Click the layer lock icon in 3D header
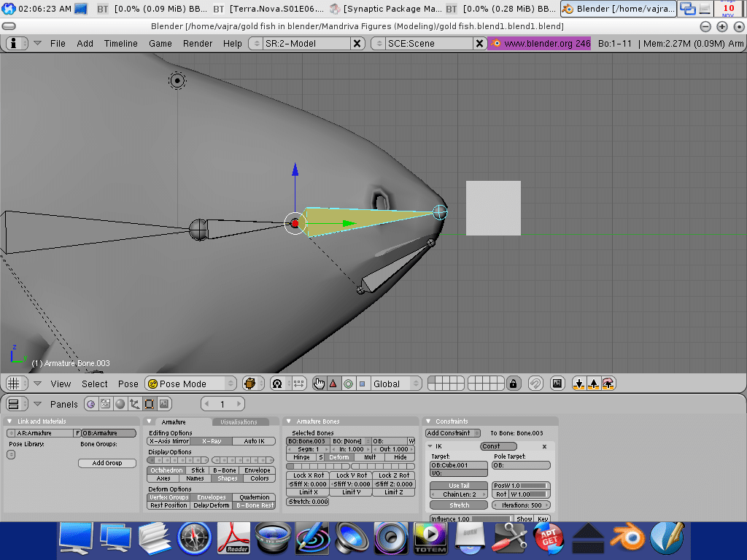The height and width of the screenshot is (560, 747). pyautogui.click(x=514, y=384)
